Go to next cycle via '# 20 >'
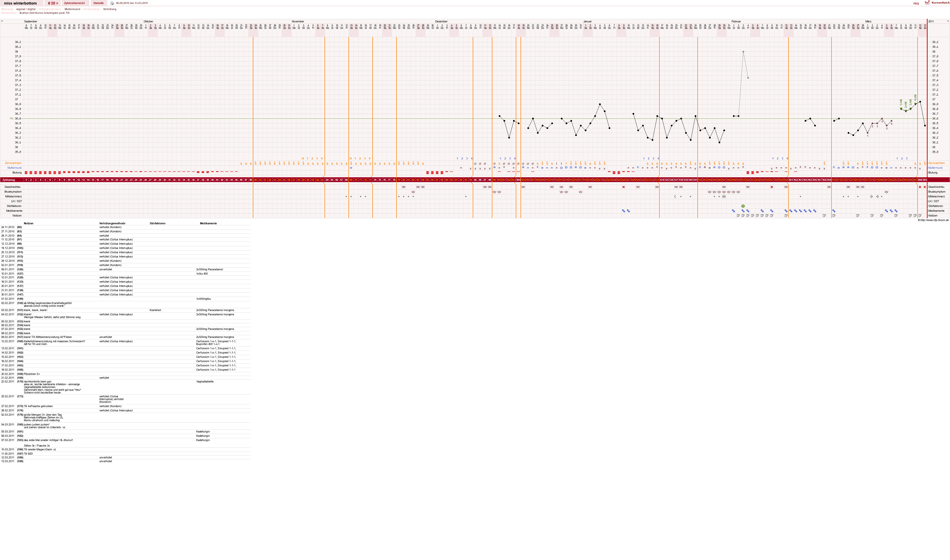The image size is (950, 560). pyautogui.click(x=53, y=3)
